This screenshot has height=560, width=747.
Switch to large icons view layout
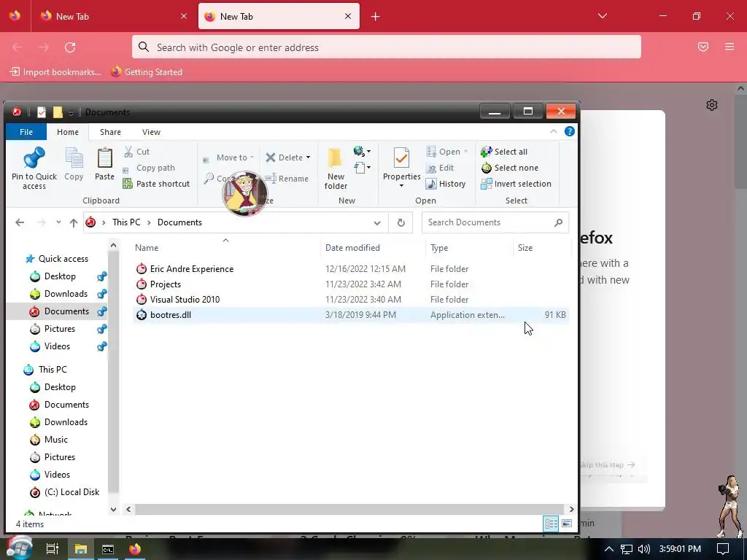[x=566, y=524]
